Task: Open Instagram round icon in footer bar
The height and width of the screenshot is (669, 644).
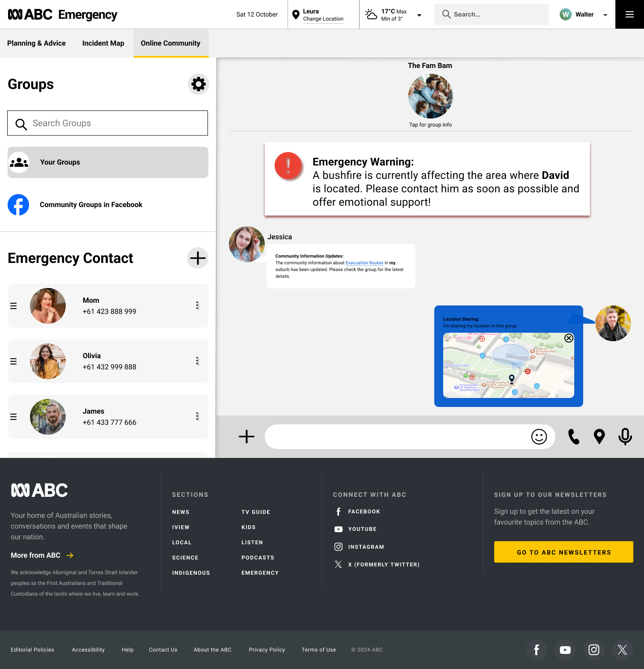Action: [594, 650]
